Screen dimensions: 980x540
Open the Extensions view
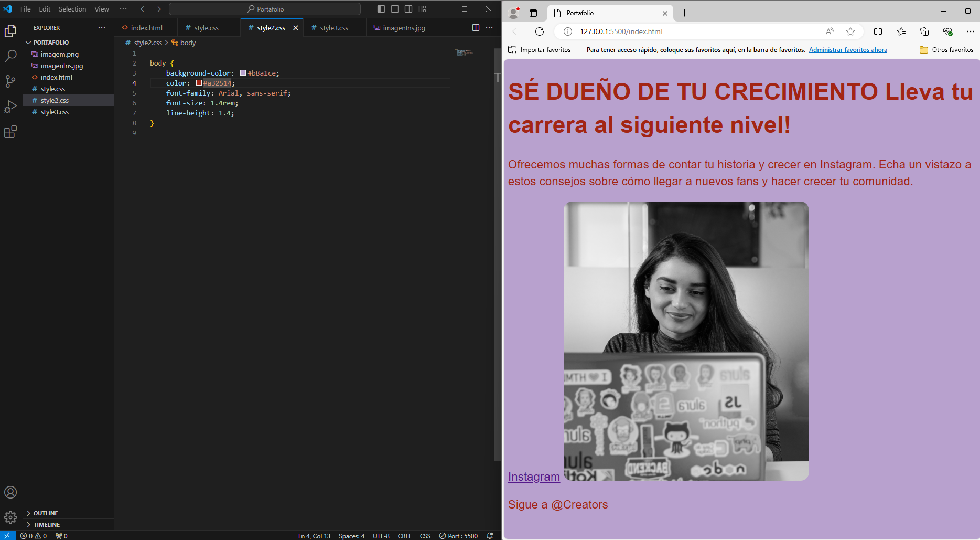10,132
